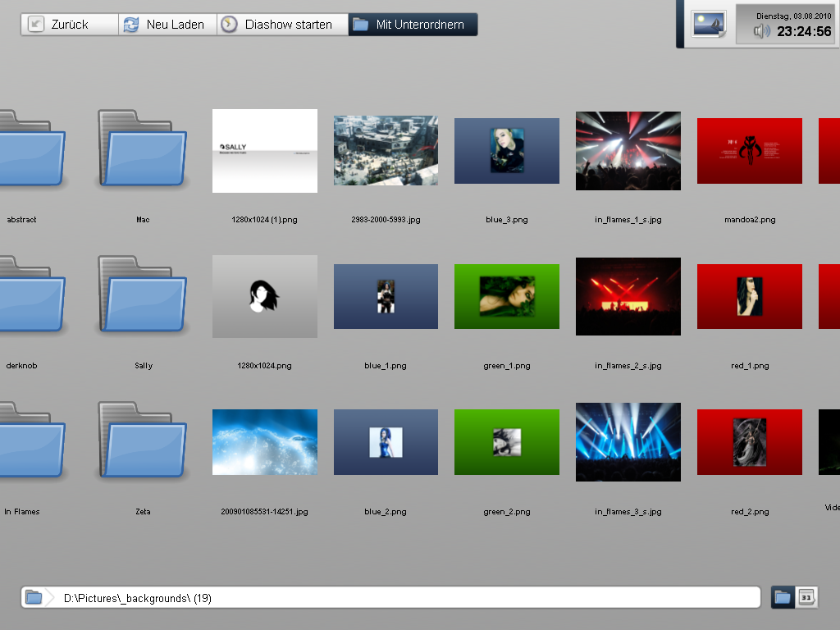The height and width of the screenshot is (630, 840).
Task: Click the folder name label Sally
Action: (144, 365)
